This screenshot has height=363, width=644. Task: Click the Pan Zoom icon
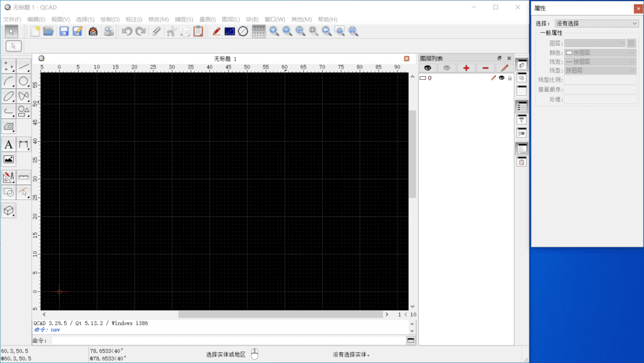[353, 31]
